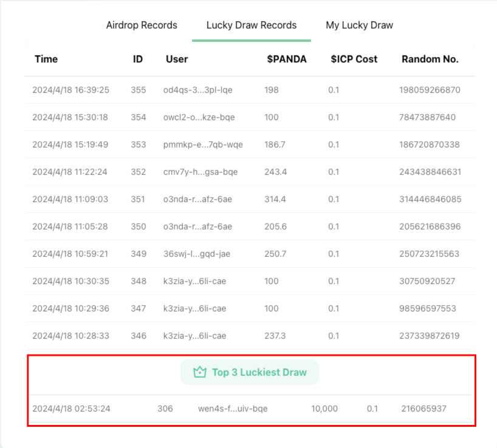The image size is (497, 448).
Task: Select timestamp 2024/4/18 10:29:36
Action: coord(70,308)
